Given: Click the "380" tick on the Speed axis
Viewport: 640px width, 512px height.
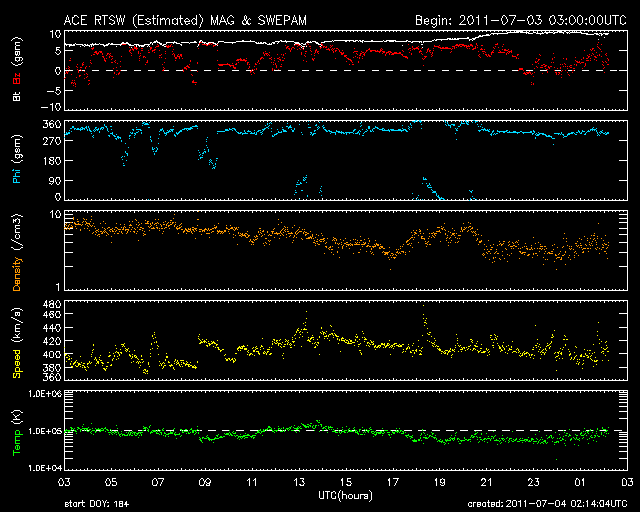Looking at the screenshot, I should pos(52,367).
